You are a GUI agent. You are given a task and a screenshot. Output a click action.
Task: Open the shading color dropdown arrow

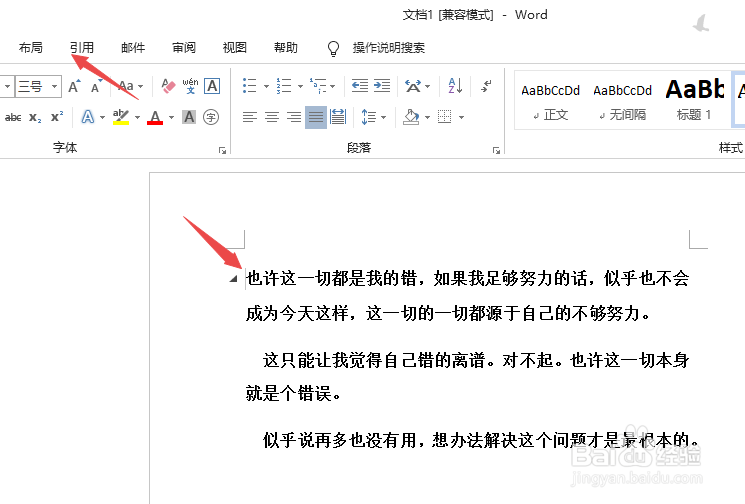(x=427, y=117)
